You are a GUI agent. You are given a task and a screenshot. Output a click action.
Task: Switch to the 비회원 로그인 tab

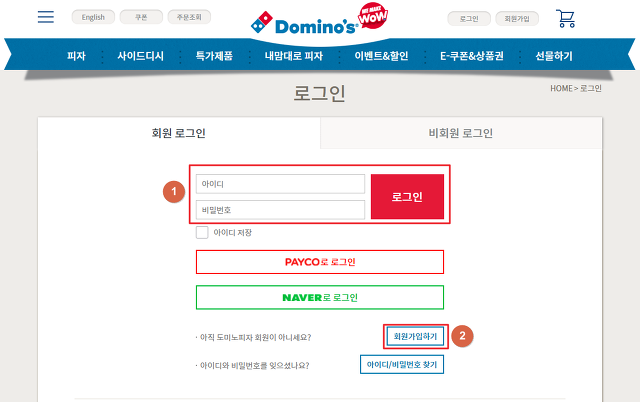pos(461,133)
